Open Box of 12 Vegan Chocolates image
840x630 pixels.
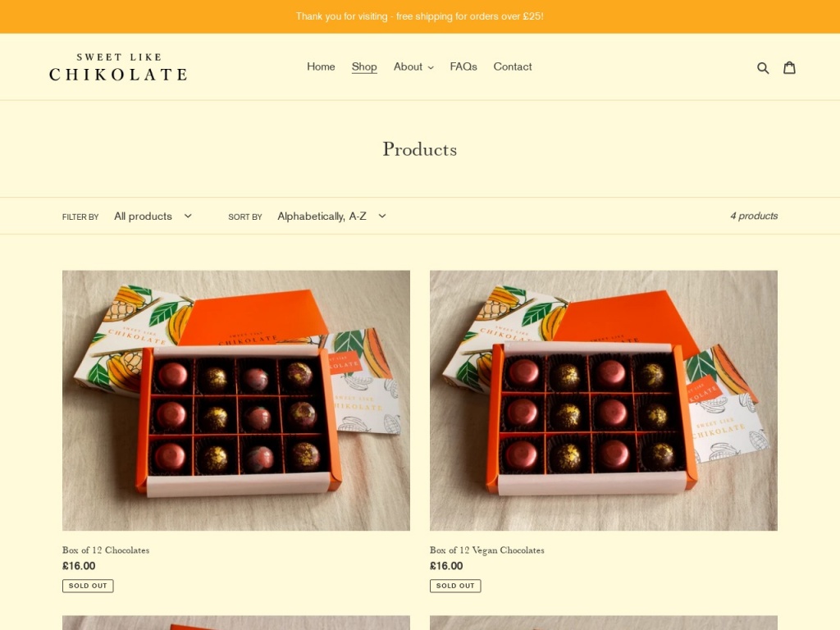[604, 400]
